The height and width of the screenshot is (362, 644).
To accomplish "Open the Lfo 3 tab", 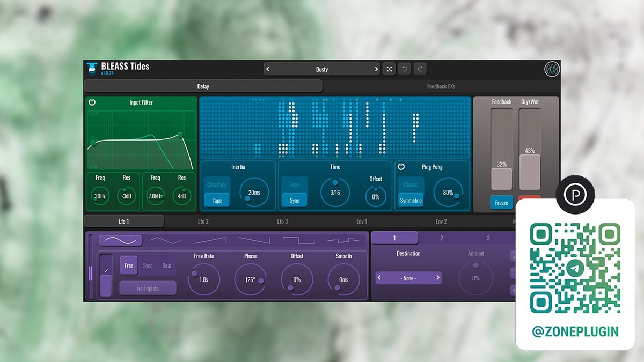I will pos(282,221).
